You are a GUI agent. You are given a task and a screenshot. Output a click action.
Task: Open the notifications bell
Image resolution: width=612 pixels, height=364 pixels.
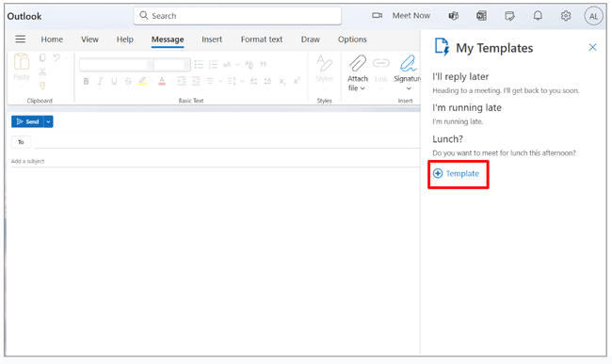[538, 16]
